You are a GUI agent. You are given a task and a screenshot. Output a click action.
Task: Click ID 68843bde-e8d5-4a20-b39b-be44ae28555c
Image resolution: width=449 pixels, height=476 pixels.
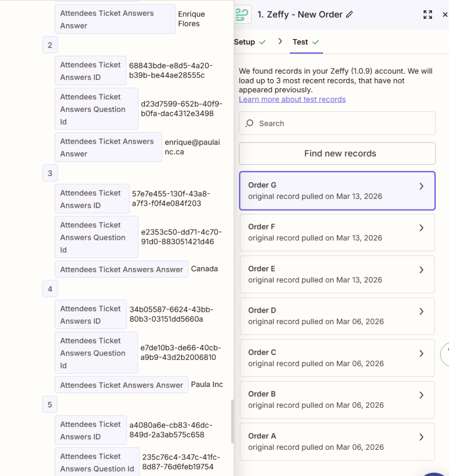pos(171,70)
